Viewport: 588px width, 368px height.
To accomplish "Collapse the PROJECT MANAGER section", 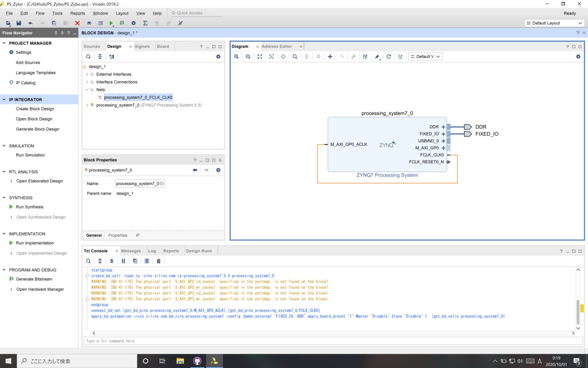I will click(4, 43).
